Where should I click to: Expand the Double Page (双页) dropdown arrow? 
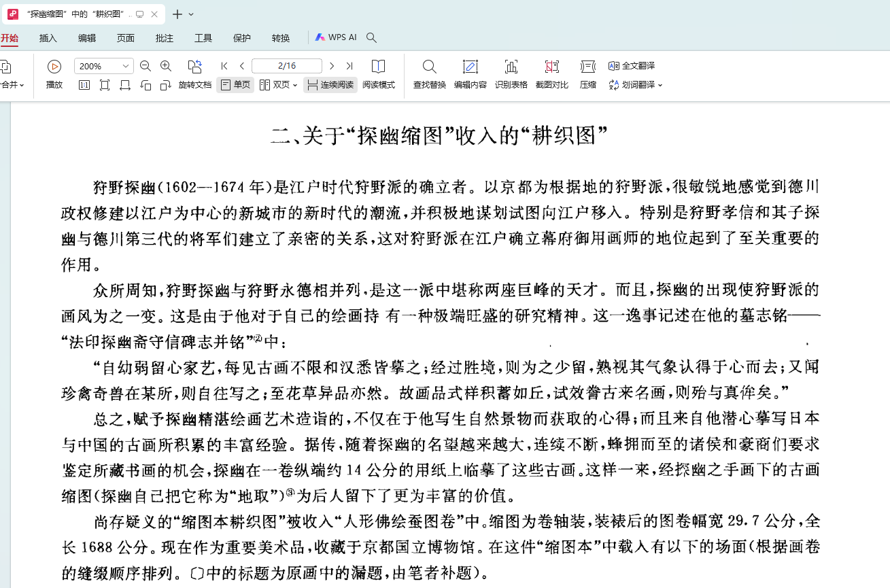[x=295, y=86]
